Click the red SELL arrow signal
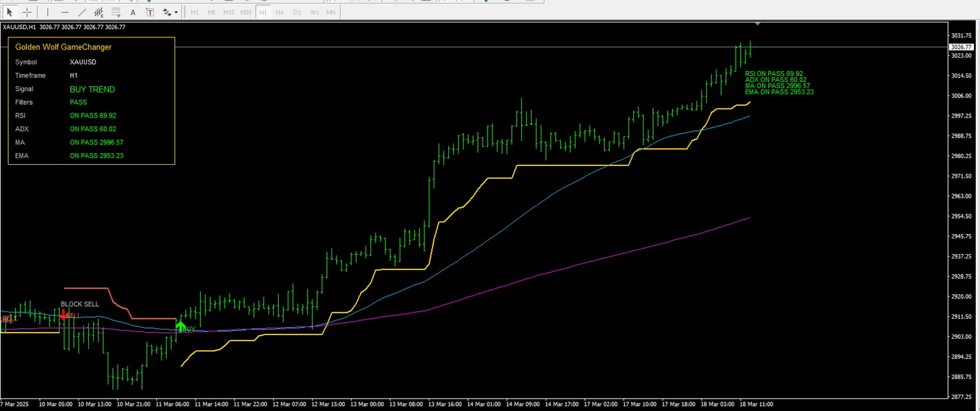This screenshot has width=980, height=411. [x=64, y=315]
